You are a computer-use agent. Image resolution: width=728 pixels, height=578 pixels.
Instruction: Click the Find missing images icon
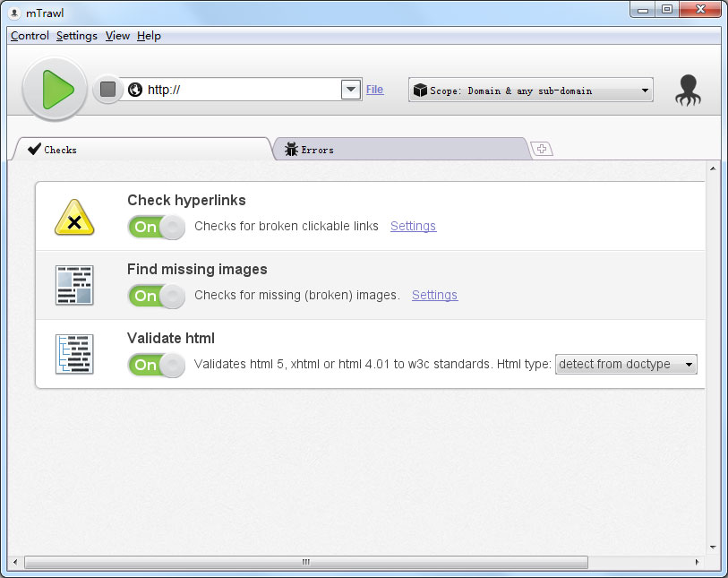click(x=74, y=285)
